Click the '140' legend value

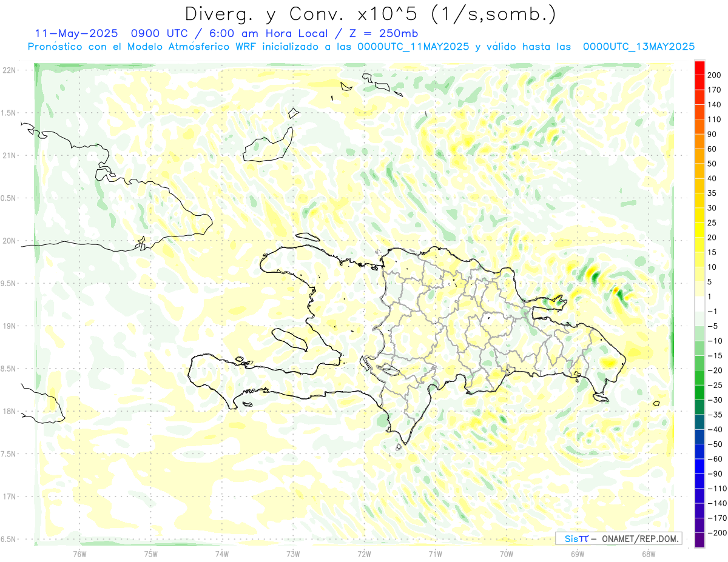(x=714, y=105)
